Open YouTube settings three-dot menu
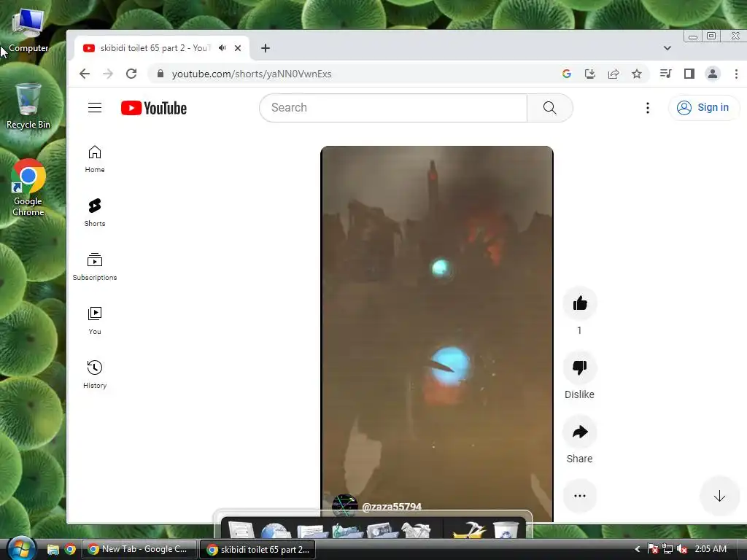 (648, 108)
